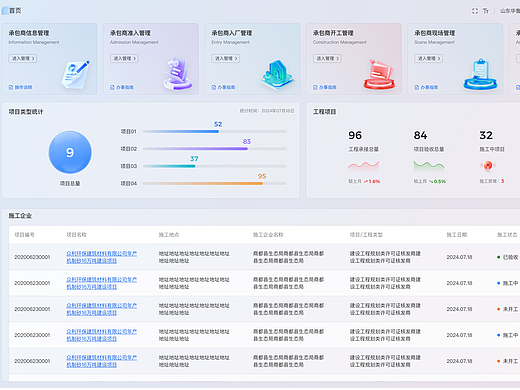Open 办事指南 link on Scene Management card
The height and width of the screenshot is (390, 520).
[426, 87]
